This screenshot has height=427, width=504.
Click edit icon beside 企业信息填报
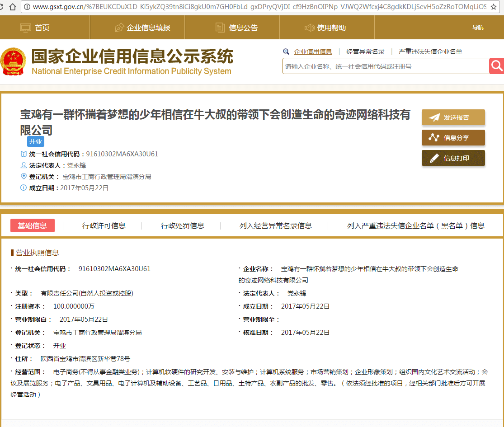119,28
